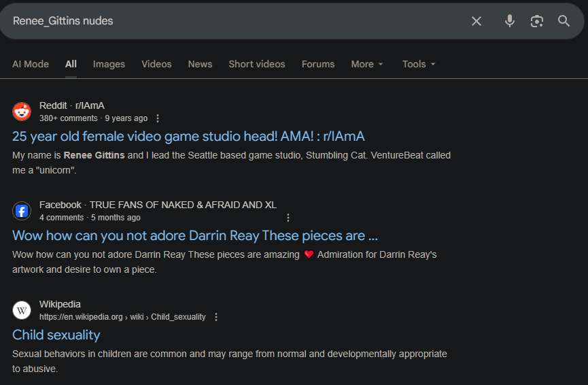Open the 'Wow how can you not adore Darrin Reay' link
Screen dimensions: 588x385
(195, 235)
